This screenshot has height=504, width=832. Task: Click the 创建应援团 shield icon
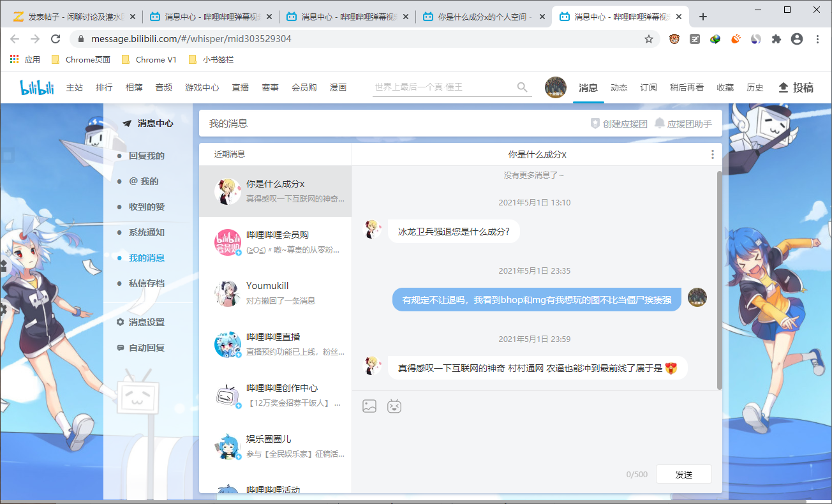coord(594,123)
